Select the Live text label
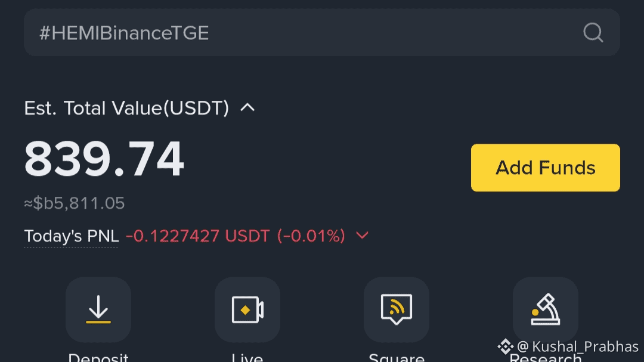Image resolution: width=644 pixels, height=362 pixels. point(247,357)
